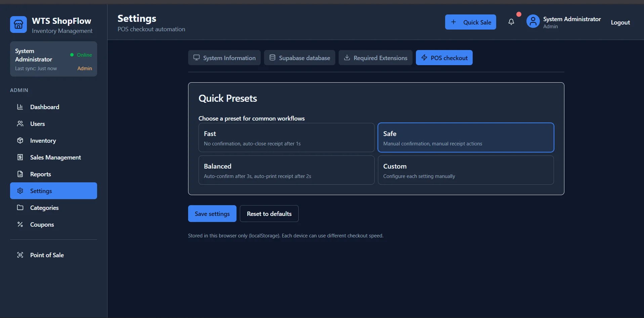This screenshot has height=318, width=644.
Task: Log out via Logout link
Action: coord(620,22)
